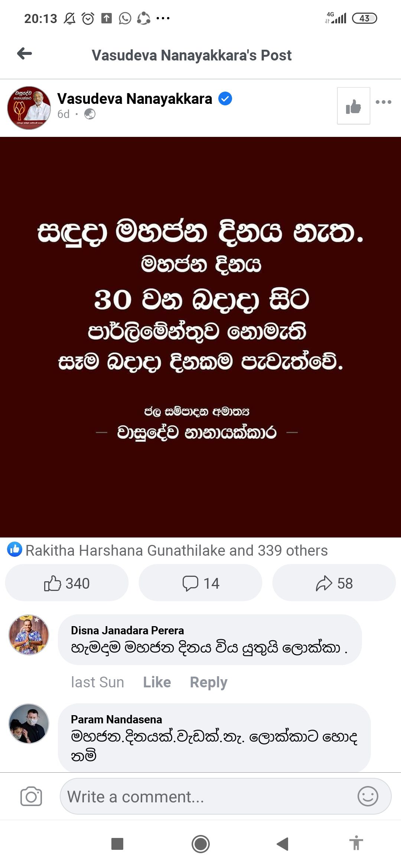Open the emoji smiley picker
Image resolution: width=401 pixels, height=868 pixels.
(368, 796)
